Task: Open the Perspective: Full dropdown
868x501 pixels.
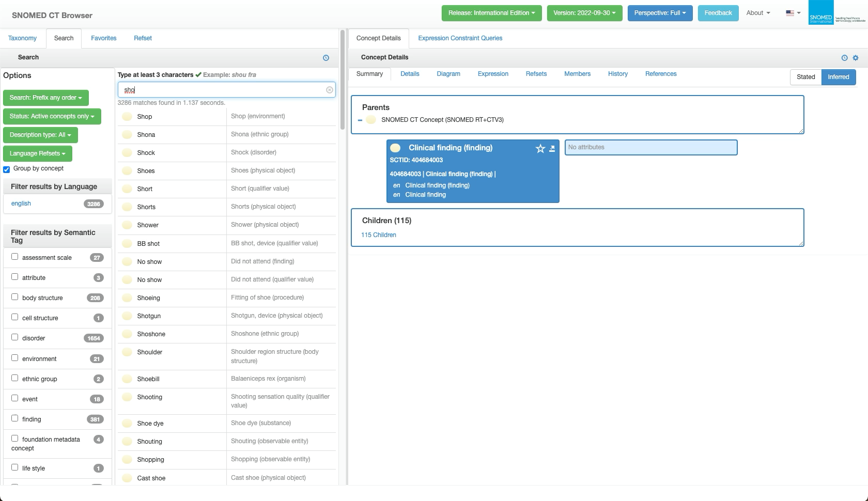Action: click(x=660, y=13)
